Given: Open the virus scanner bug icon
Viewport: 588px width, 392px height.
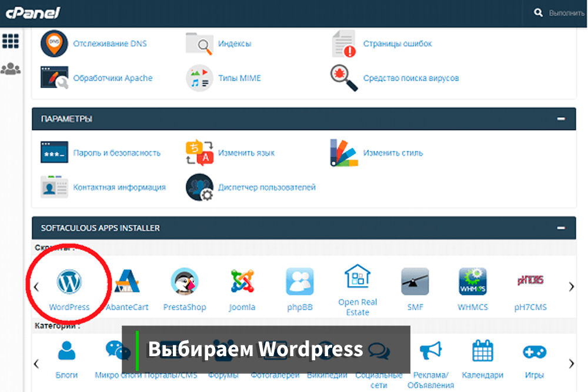Looking at the screenshot, I should pos(344,78).
